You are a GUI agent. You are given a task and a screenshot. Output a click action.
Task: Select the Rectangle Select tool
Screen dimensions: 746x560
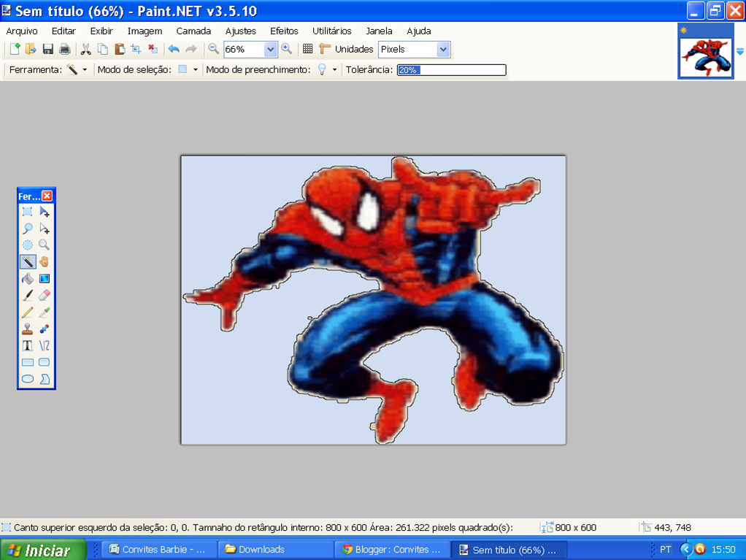[x=28, y=212]
